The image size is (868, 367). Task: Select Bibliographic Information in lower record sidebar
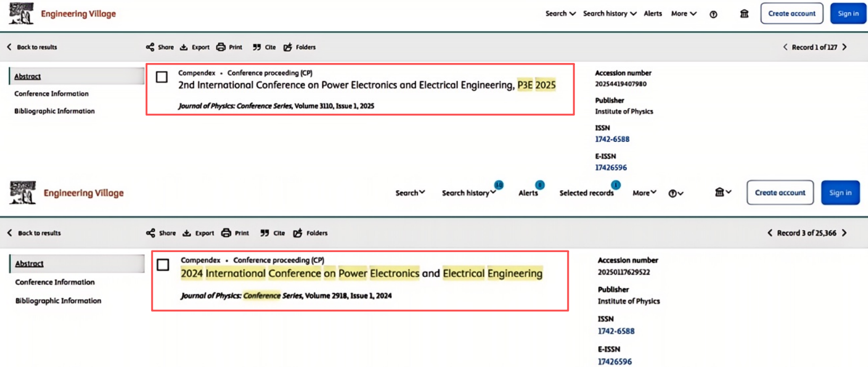(x=58, y=301)
